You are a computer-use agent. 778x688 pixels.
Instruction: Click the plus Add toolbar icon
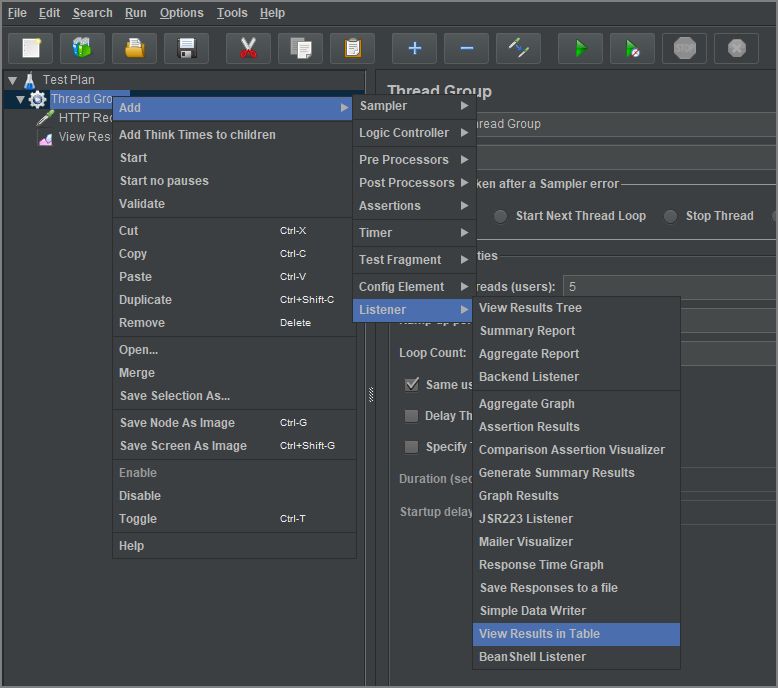[414, 48]
